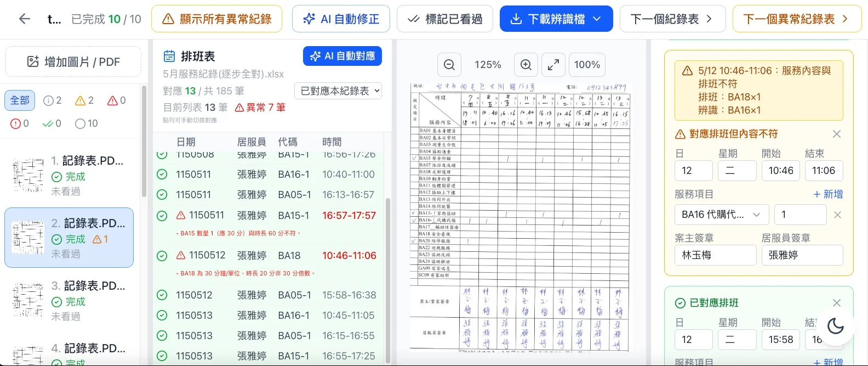Close the 對應排班但內容不符 card
868x366 pixels.
point(837,134)
